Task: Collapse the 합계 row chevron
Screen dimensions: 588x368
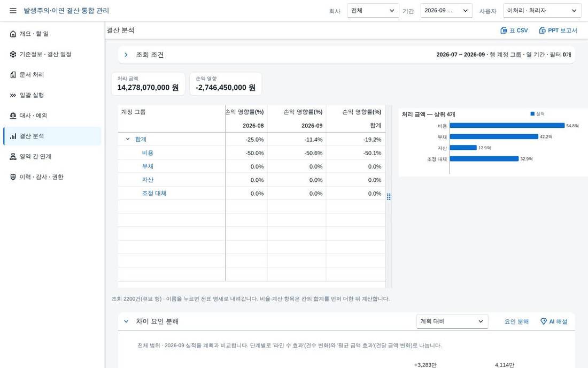Action: click(128, 139)
